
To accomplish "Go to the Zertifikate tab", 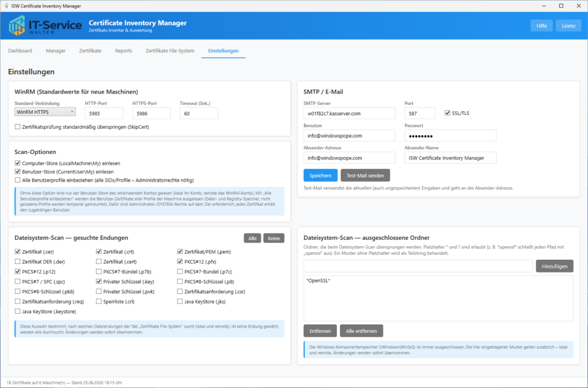I will pos(90,51).
